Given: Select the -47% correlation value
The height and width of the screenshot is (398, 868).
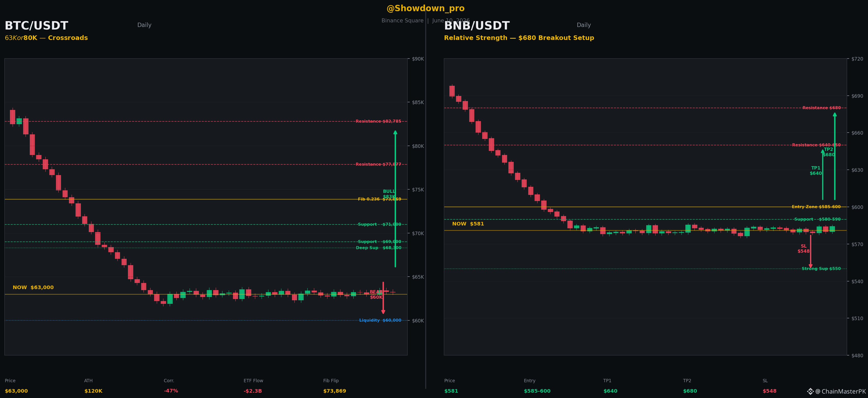Looking at the screenshot, I should coord(171,391).
